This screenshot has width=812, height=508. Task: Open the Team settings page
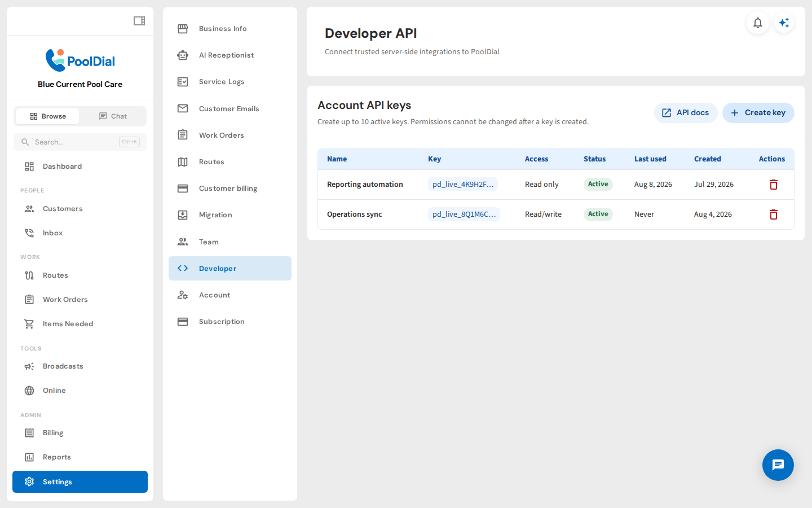pos(230,242)
